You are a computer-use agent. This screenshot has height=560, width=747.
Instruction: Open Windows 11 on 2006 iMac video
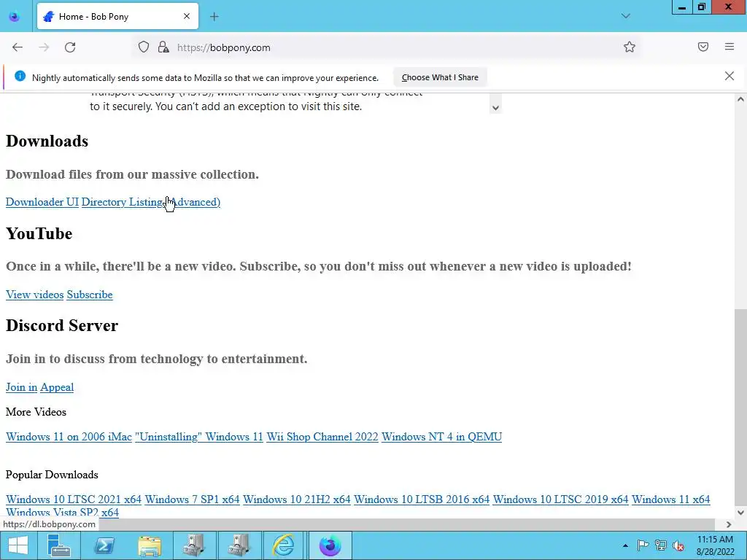click(69, 437)
